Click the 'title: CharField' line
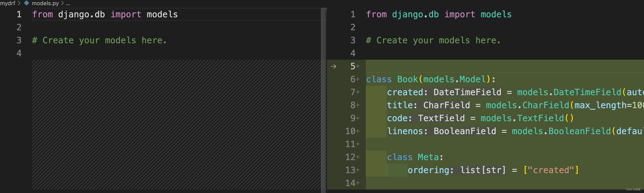 click(515, 105)
